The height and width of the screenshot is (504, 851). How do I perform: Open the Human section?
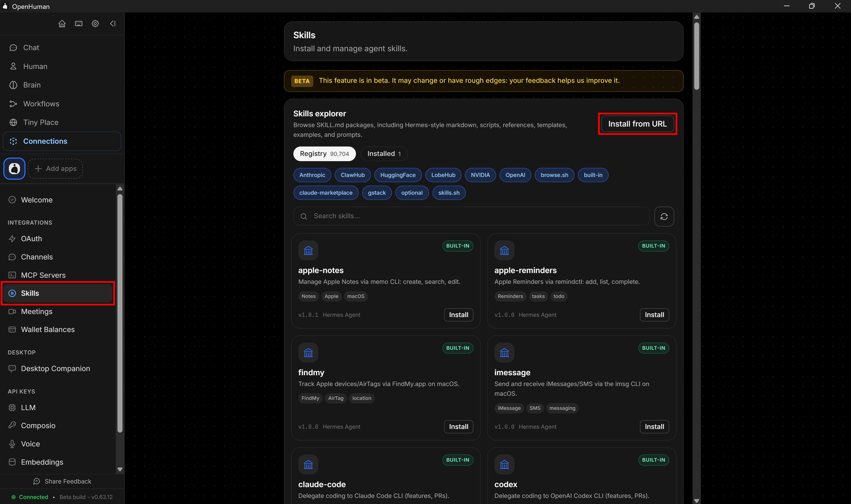tap(62, 66)
